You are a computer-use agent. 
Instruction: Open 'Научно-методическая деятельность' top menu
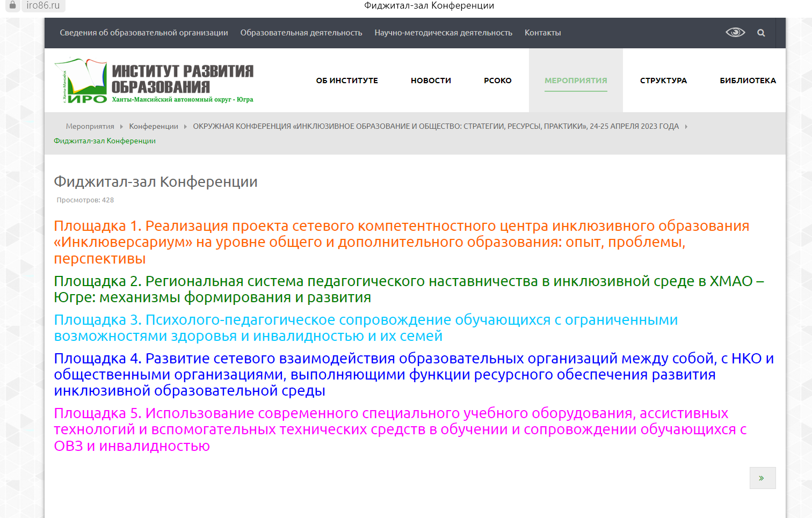(444, 33)
